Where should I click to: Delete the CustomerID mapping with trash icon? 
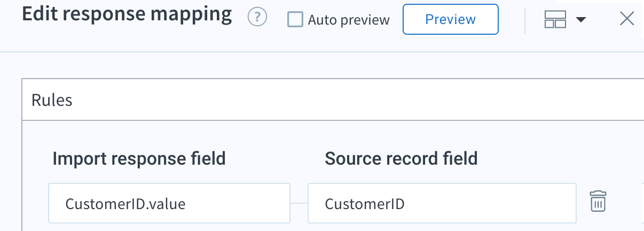click(x=598, y=202)
